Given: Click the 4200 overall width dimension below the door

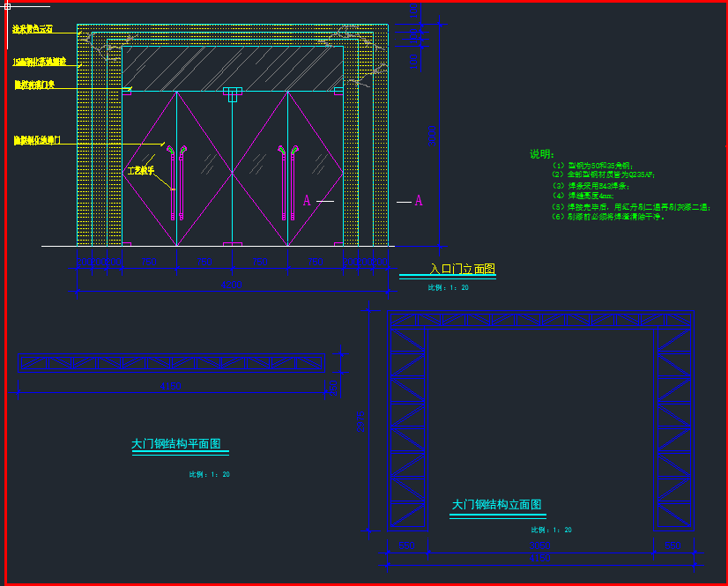Looking at the screenshot, I should click(231, 286).
